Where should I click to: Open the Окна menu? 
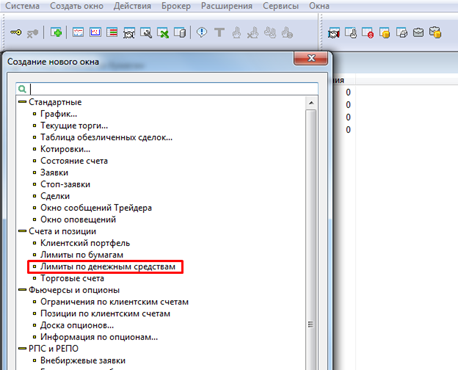[319, 6]
